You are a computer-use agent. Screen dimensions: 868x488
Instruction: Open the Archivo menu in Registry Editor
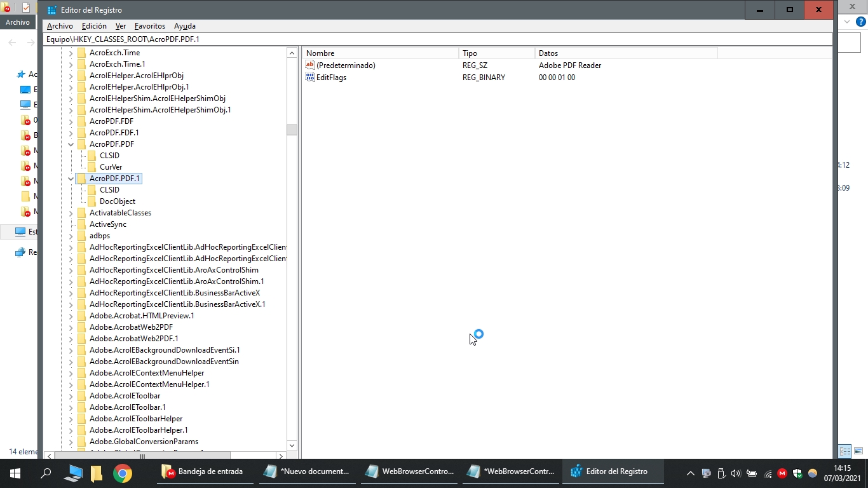[x=60, y=26]
